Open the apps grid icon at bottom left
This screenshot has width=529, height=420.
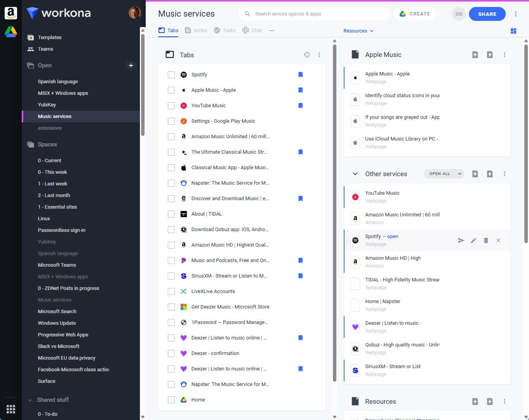click(x=11, y=409)
